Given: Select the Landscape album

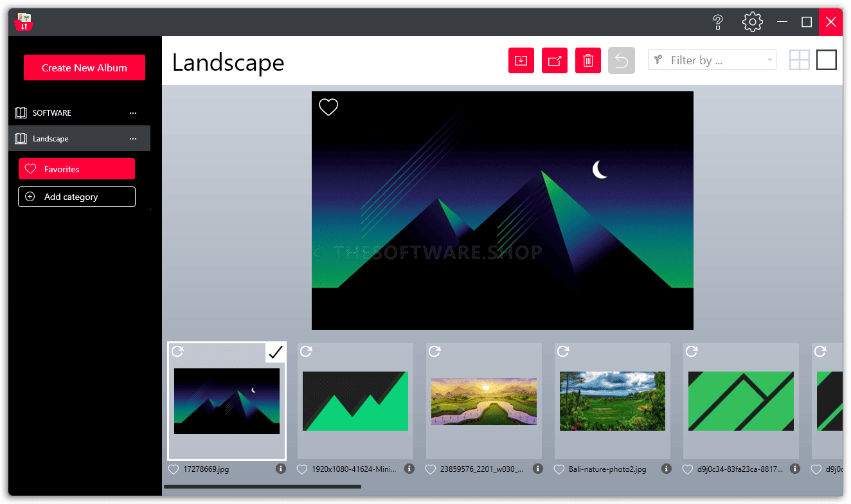Looking at the screenshot, I should coord(79,138).
